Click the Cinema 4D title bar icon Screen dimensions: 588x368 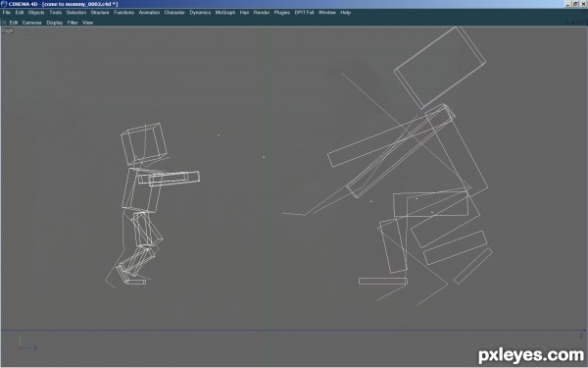tap(4, 4)
